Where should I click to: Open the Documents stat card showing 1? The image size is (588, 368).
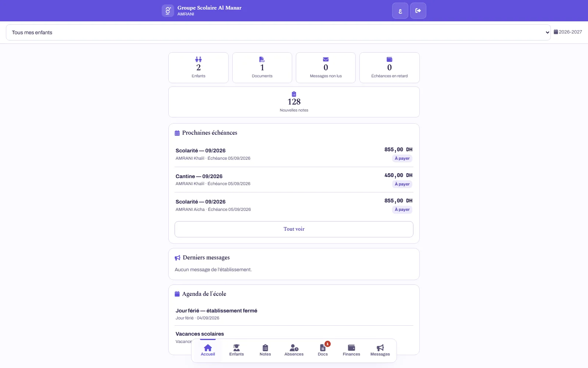click(x=262, y=68)
